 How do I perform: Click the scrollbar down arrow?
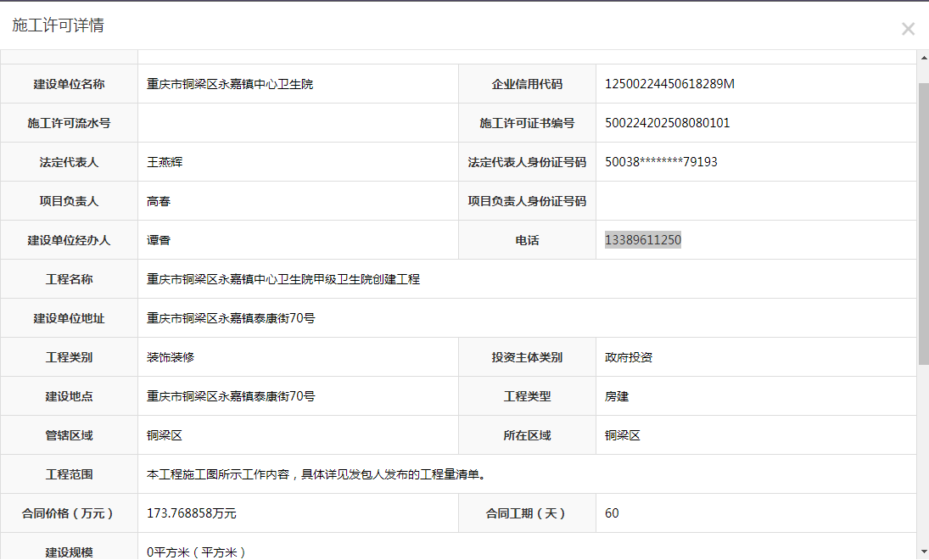[x=922, y=552]
